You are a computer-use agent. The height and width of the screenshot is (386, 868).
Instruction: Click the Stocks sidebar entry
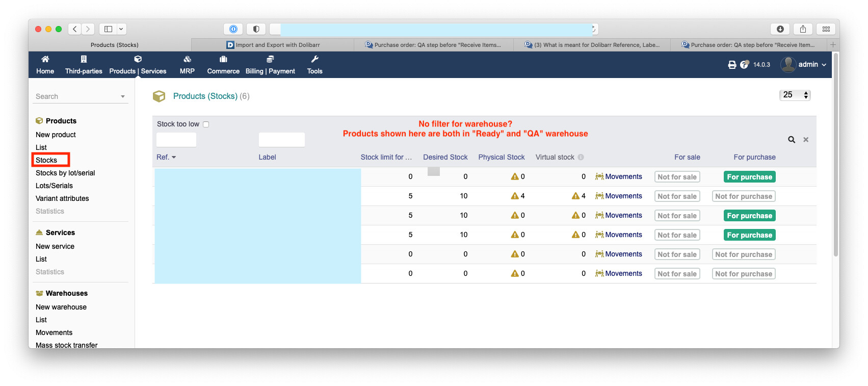pos(46,160)
